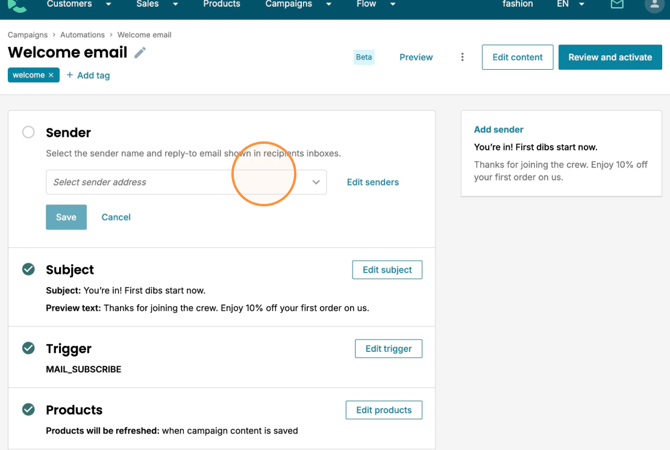Select the Sender section radio circle

pyautogui.click(x=28, y=132)
